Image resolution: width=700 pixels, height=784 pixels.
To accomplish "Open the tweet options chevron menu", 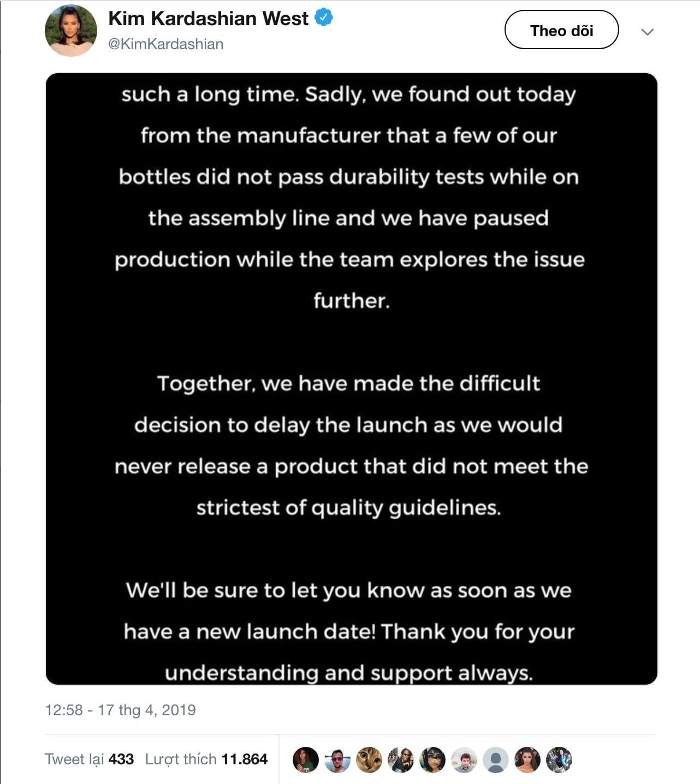I will pyautogui.click(x=647, y=32).
